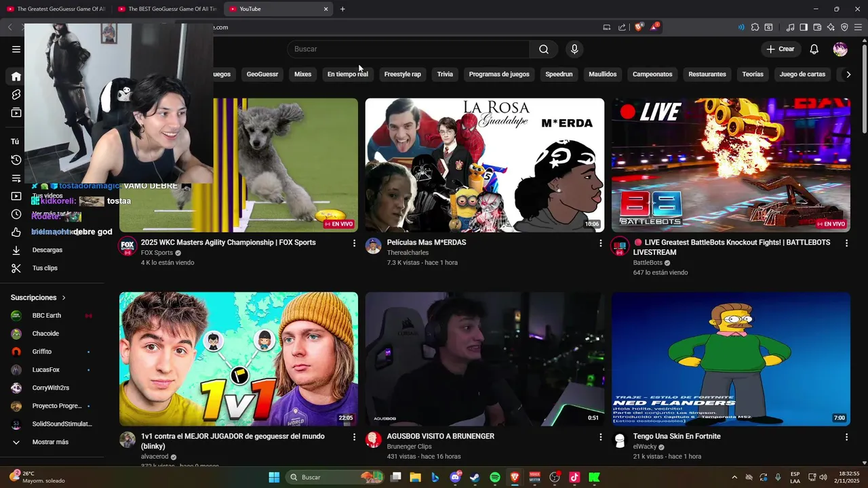
Task: Open options menu for 1v1 geoguessr video
Action: pyautogui.click(x=354, y=437)
